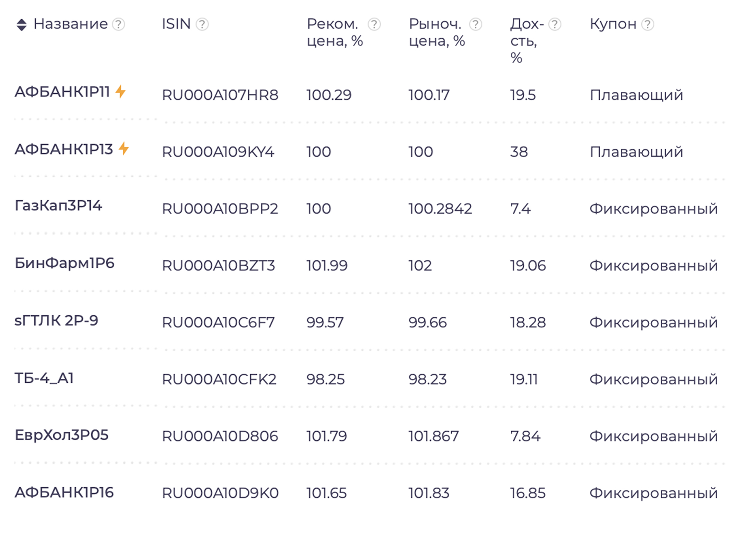Open the АФБАНК1Р16 bond
This screenshot has width=756, height=536.
pos(64,493)
